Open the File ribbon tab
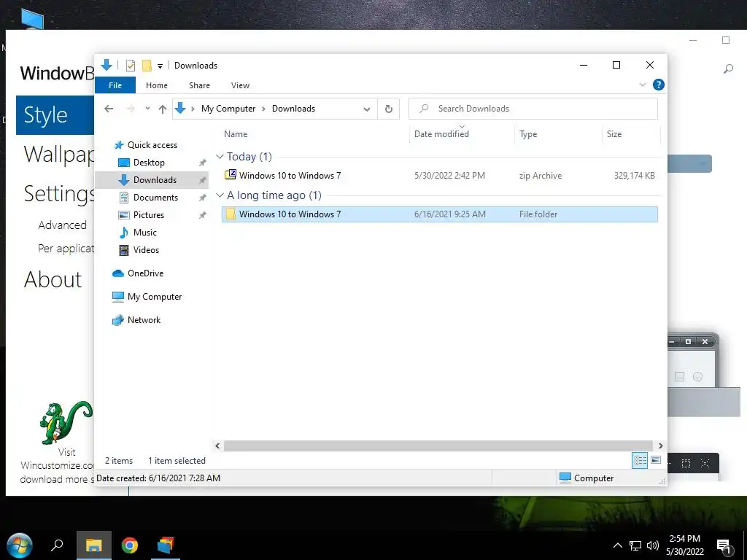This screenshot has height=560, width=747. [115, 85]
